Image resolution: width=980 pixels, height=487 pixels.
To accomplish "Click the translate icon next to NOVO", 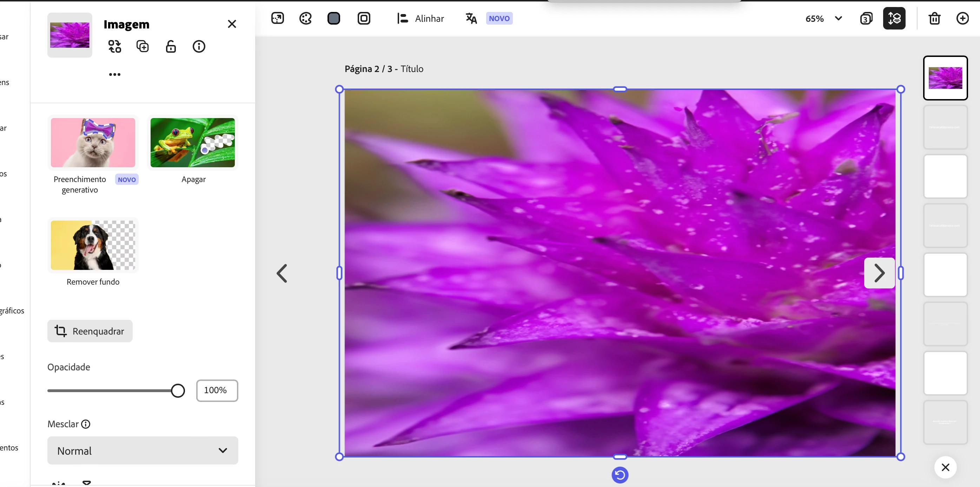I will (x=471, y=18).
